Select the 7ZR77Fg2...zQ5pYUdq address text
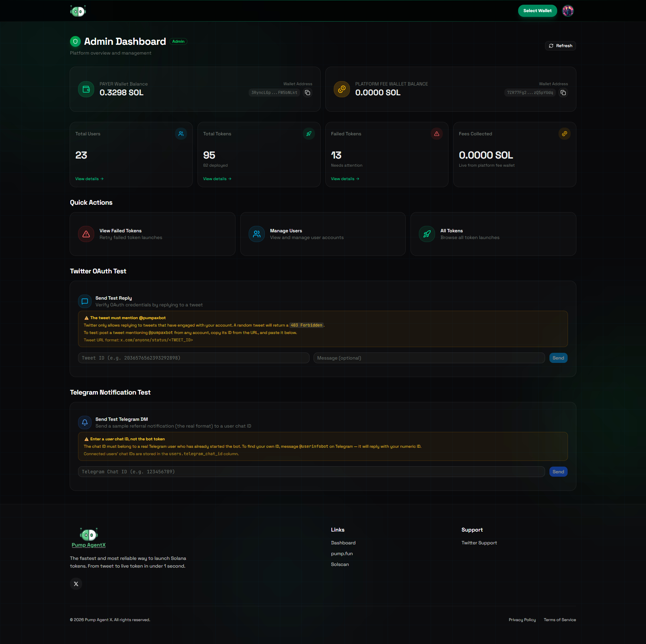Screen dimensions: 646x644 click(x=530, y=93)
